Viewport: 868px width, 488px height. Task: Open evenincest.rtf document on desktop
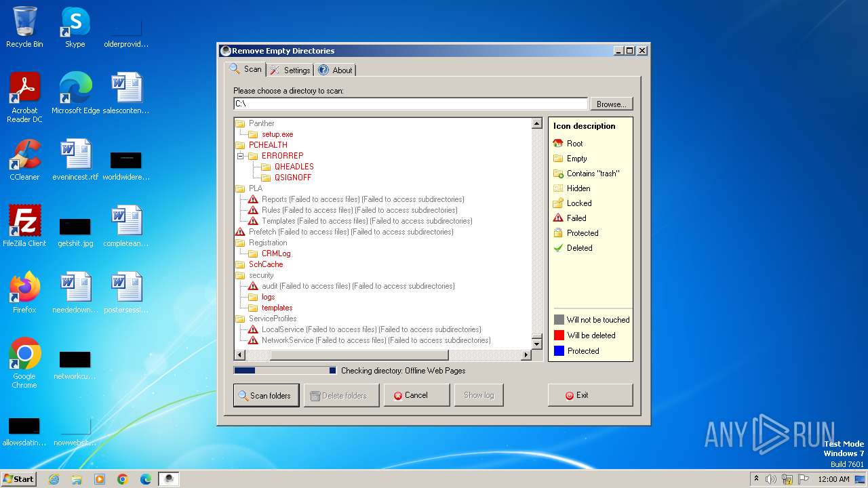[x=75, y=160]
